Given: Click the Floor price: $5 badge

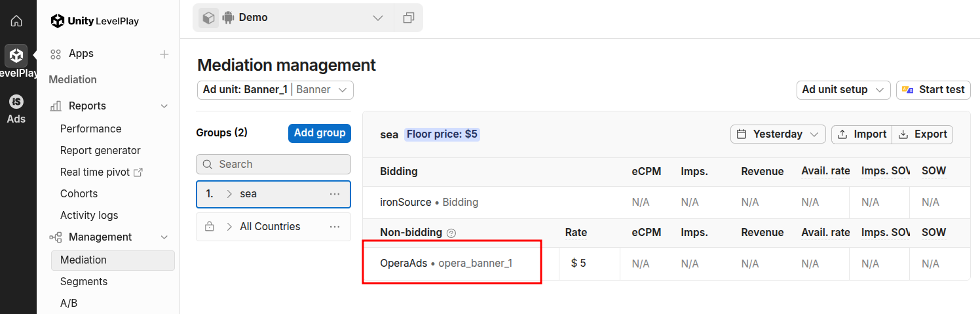Looking at the screenshot, I should pos(442,134).
